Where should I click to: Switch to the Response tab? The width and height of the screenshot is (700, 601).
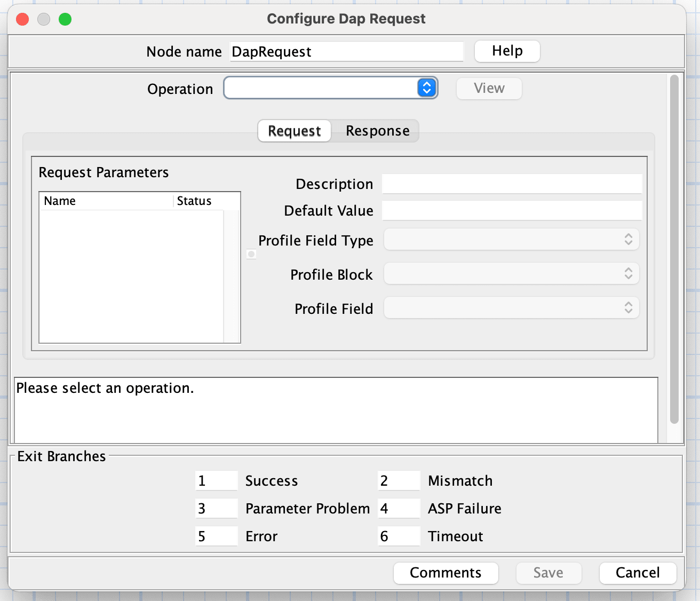click(377, 131)
